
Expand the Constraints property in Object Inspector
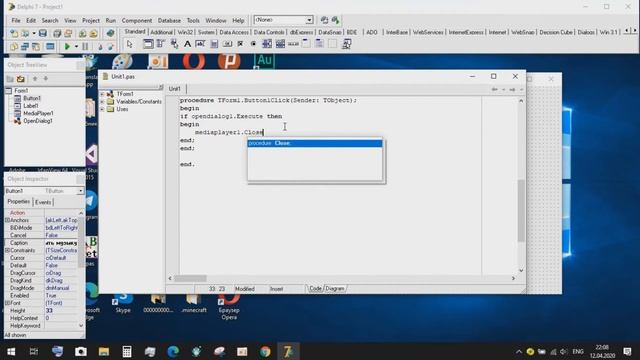click(x=7, y=251)
